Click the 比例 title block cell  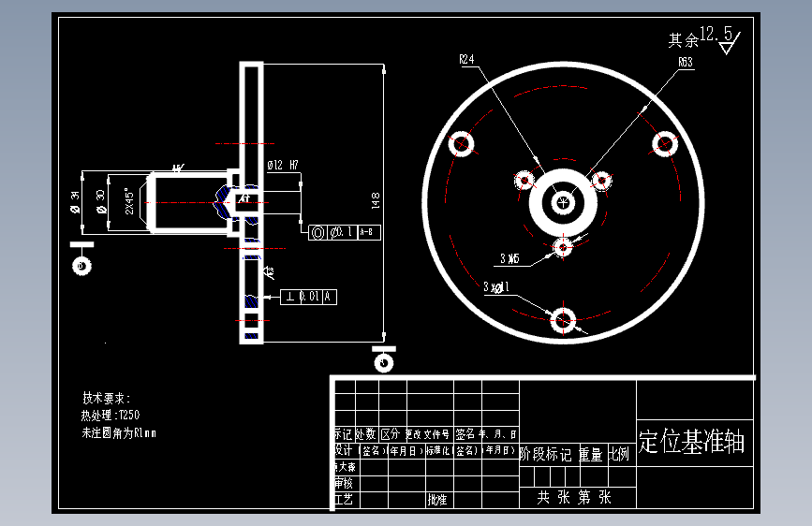(x=619, y=454)
